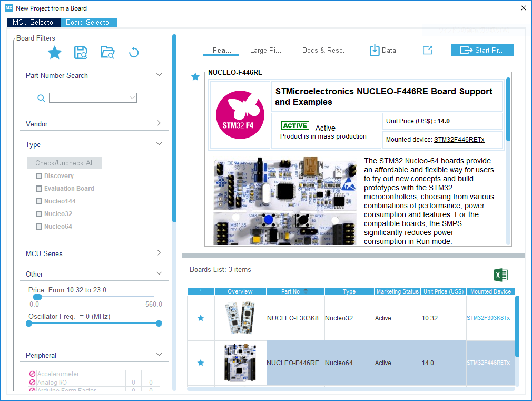This screenshot has height=401, width=532.
Task: Toggle favorite star beside the NUCLEO-F446RE title
Action: (195, 77)
